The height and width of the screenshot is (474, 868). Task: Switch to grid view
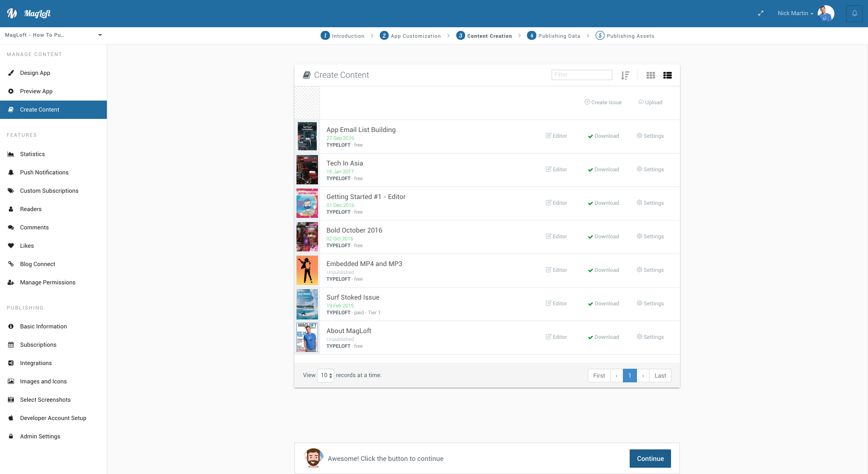[651, 75]
